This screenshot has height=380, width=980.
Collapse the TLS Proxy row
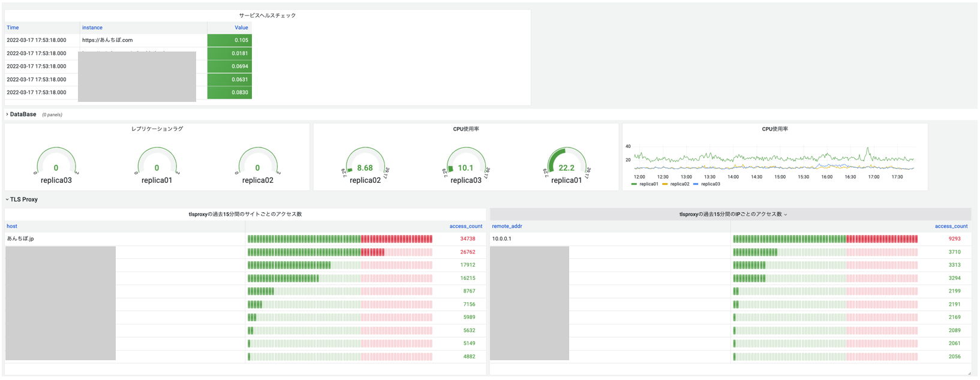7,200
